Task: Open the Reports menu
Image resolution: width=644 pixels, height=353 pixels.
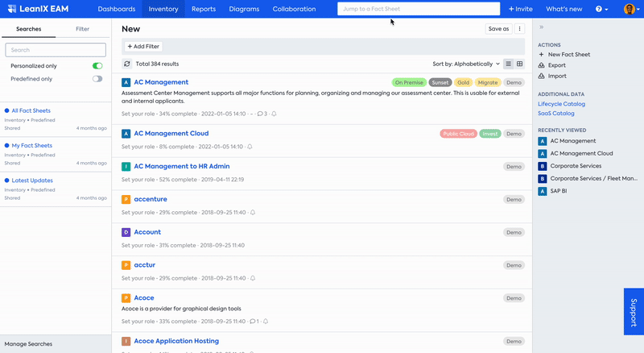Action: point(204,9)
